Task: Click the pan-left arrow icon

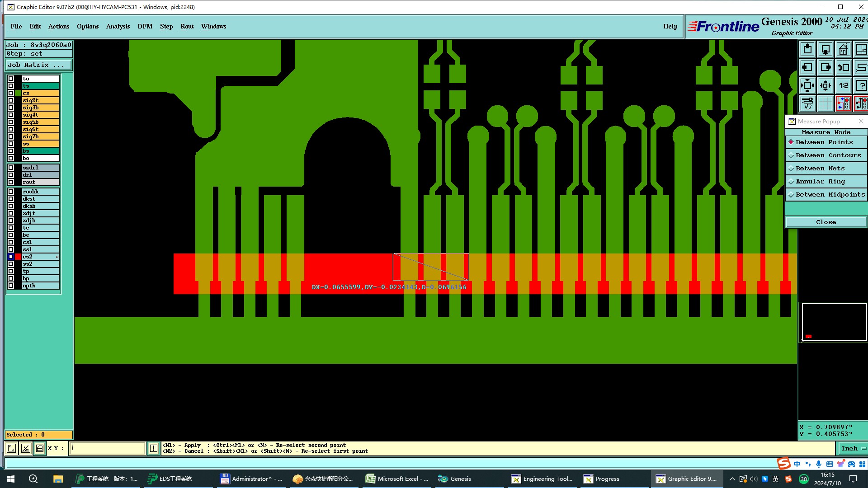Action: pos(807,67)
